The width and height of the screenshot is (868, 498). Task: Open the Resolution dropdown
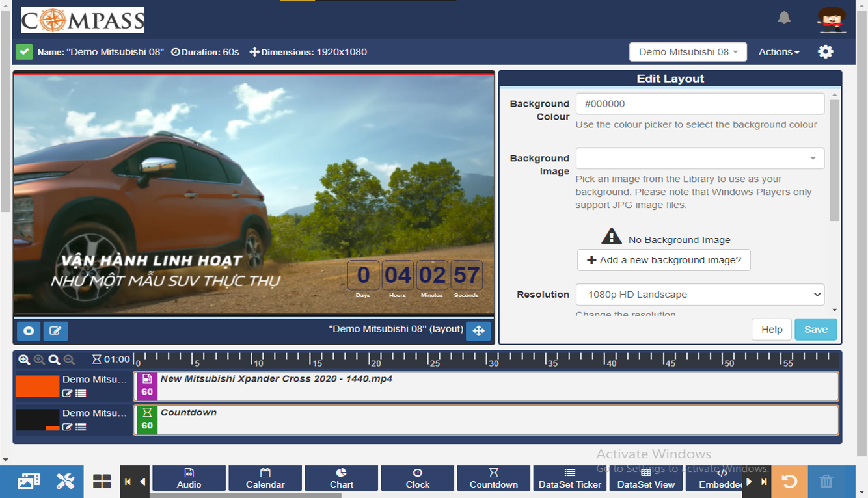(x=699, y=295)
